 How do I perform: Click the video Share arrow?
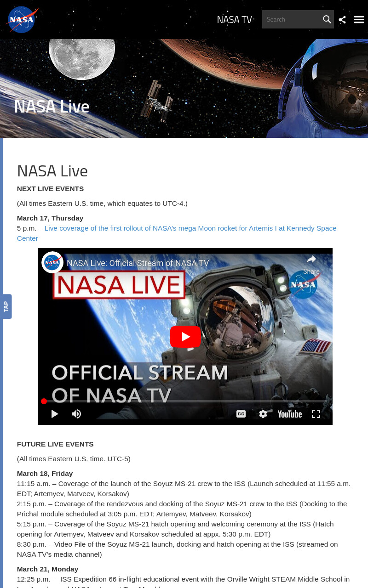point(311,264)
